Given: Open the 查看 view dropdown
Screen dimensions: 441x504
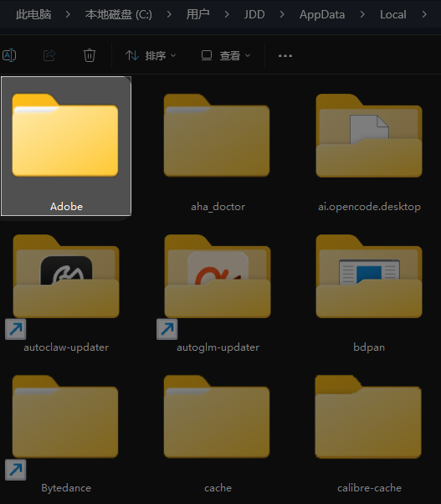Looking at the screenshot, I should [x=226, y=55].
